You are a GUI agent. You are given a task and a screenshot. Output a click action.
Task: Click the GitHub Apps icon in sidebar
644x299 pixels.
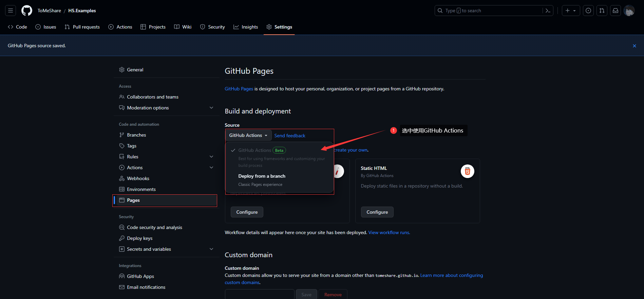(122, 276)
